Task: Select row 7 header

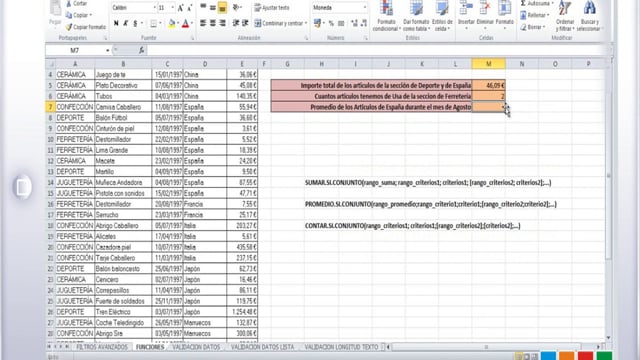Action: tap(50, 107)
